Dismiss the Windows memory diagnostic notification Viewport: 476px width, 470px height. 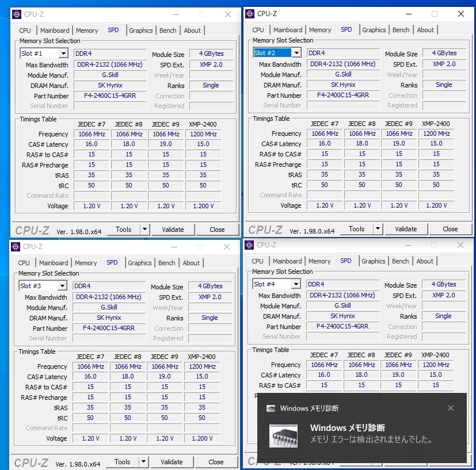(451, 408)
